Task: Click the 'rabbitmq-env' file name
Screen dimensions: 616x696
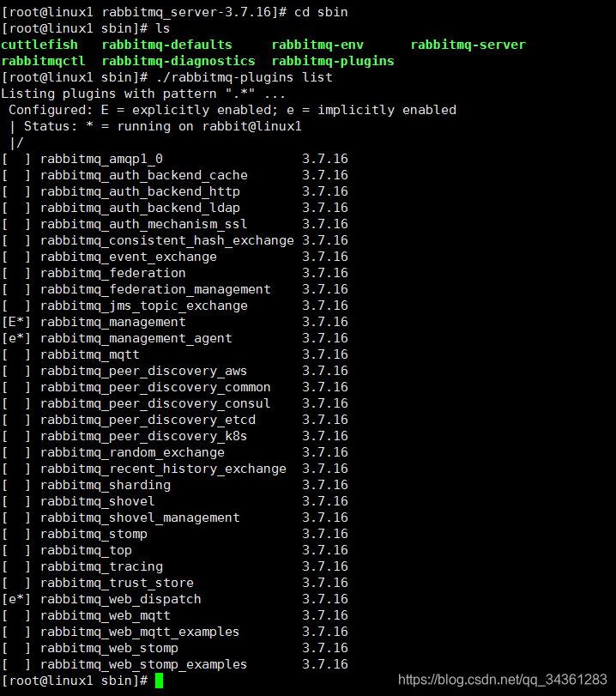Action: pos(317,45)
